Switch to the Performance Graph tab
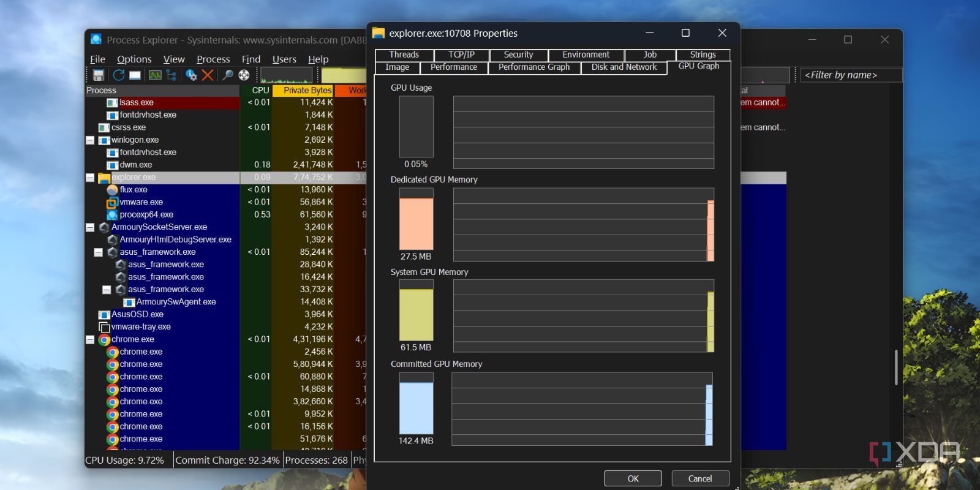980x490 pixels. click(x=534, y=67)
